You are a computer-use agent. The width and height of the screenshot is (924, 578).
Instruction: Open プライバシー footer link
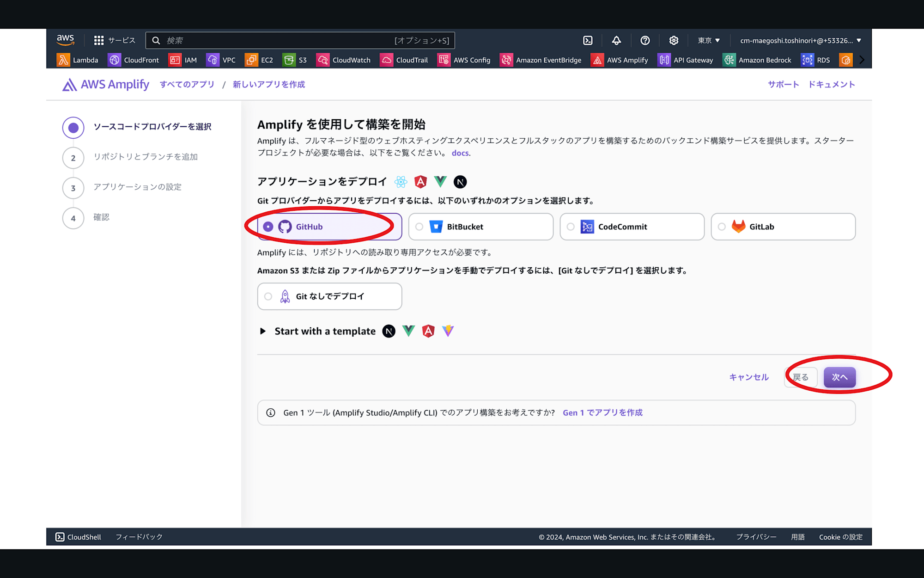coord(756,537)
